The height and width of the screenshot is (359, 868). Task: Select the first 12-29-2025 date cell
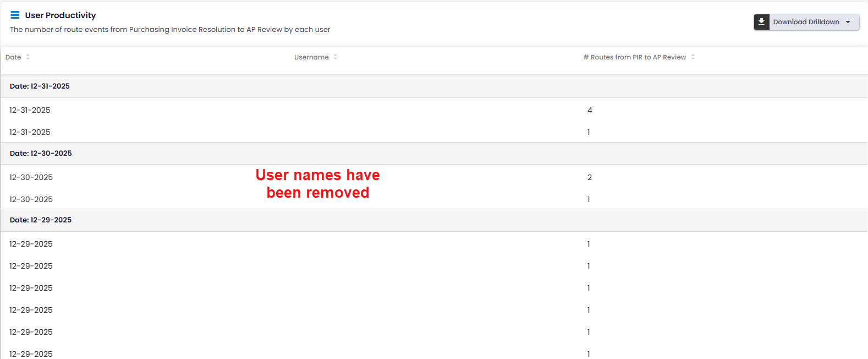31,244
